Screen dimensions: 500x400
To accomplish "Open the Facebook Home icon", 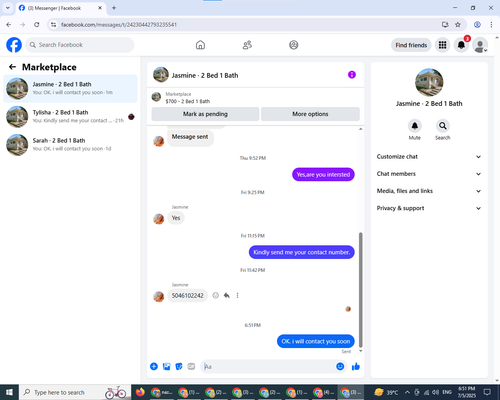I will 200,45.
